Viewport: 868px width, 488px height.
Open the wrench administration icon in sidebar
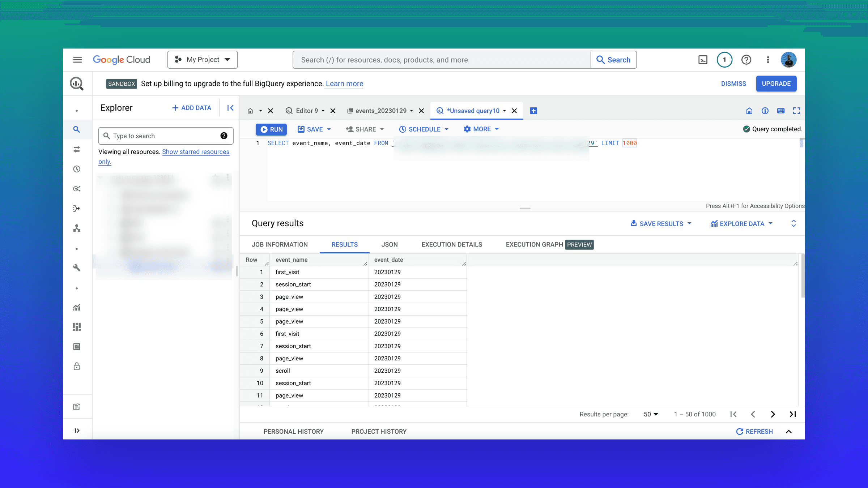pos(77,267)
